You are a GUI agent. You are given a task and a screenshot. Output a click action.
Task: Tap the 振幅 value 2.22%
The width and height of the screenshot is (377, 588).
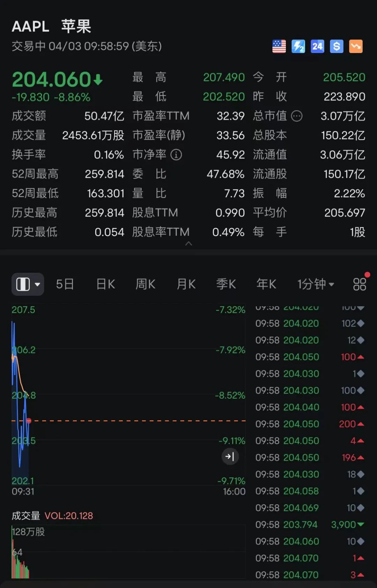point(349,193)
